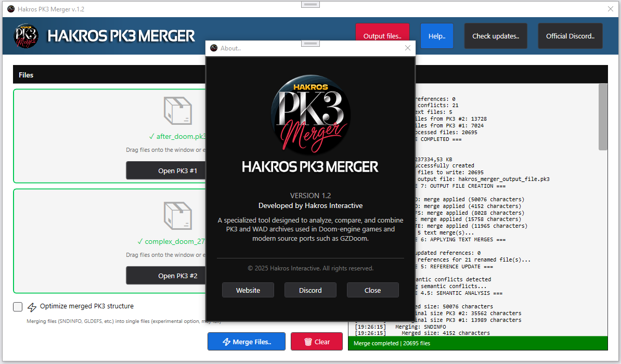Open the Official Discord button
Image resolution: width=621 pixels, height=364 pixels.
[x=571, y=36]
